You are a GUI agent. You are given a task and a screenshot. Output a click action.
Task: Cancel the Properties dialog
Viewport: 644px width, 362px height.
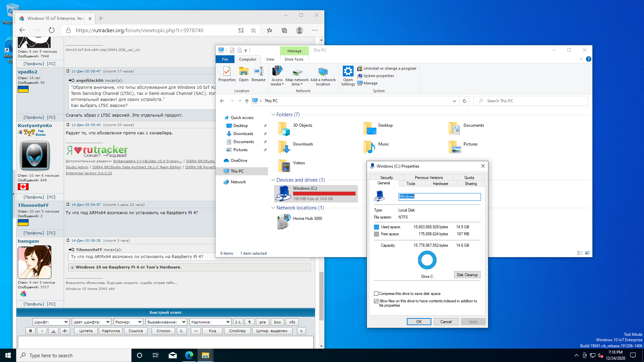tap(446, 322)
